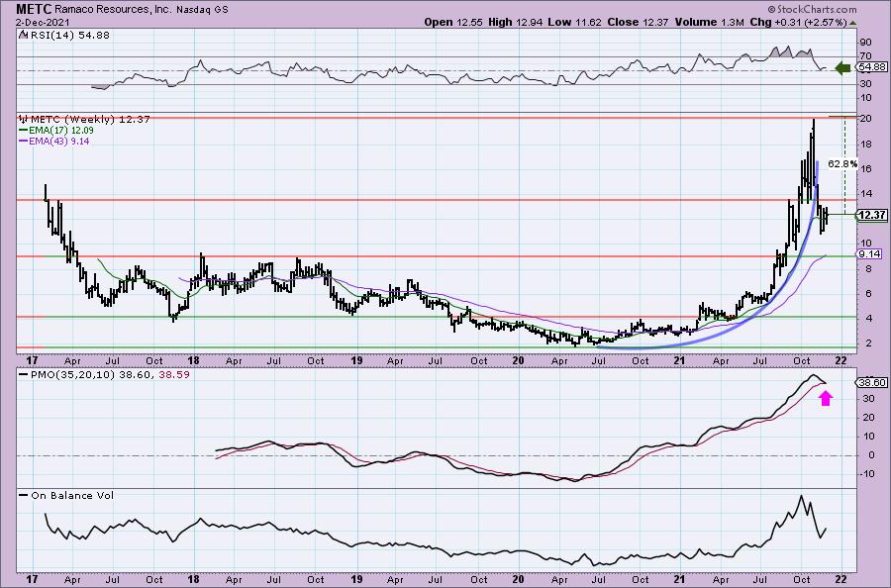The width and height of the screenshot is (891, 588).
Task: Select the purple EMA(43) legend line marker
Action: tap(24, 141)
